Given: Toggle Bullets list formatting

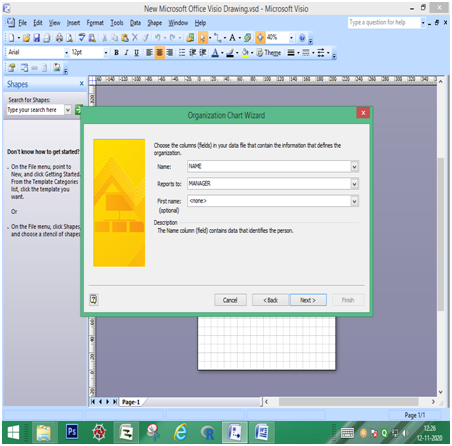Looking at the screenshot, I should (x=182, y=53).
